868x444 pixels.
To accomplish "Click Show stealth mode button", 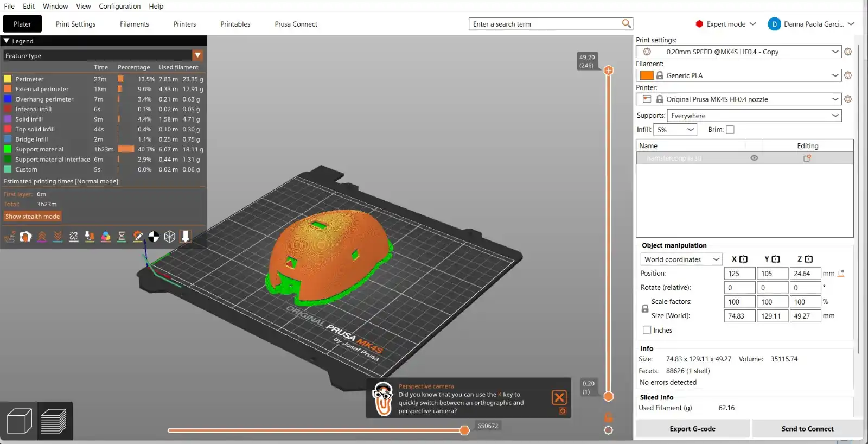I will pyautogui.click(x=33, y=217).
